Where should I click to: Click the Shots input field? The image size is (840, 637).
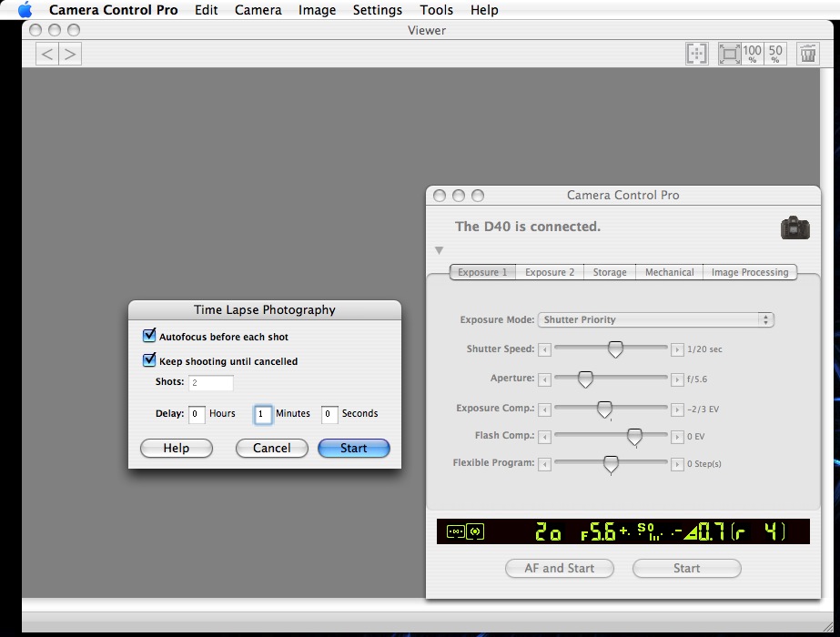click(x=211, y=382)
